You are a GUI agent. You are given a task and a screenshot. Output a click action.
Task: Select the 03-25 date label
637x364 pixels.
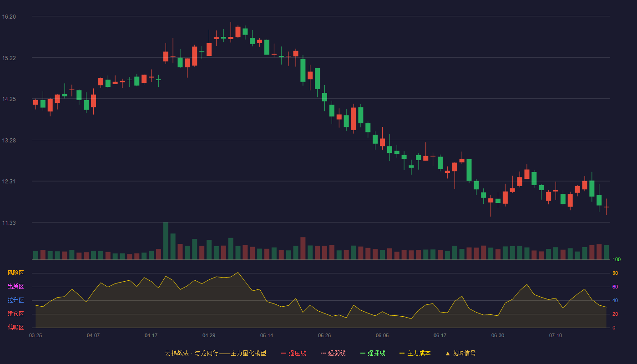coord(35,335)
